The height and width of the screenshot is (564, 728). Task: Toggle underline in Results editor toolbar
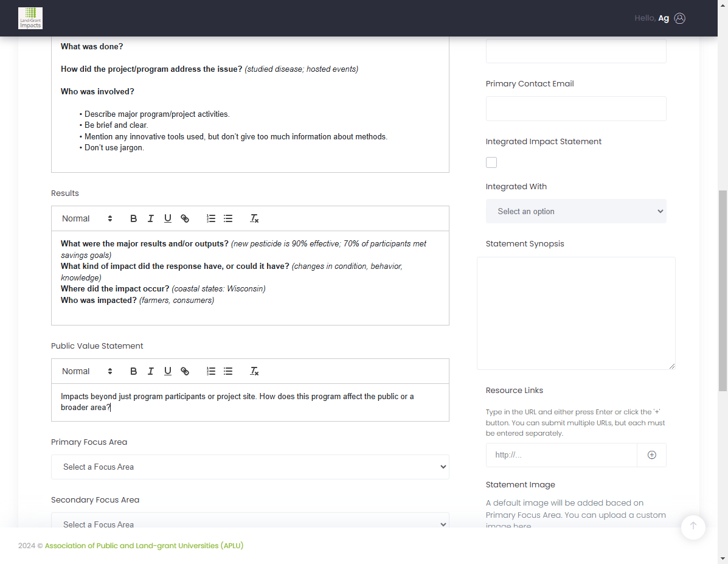168,218
